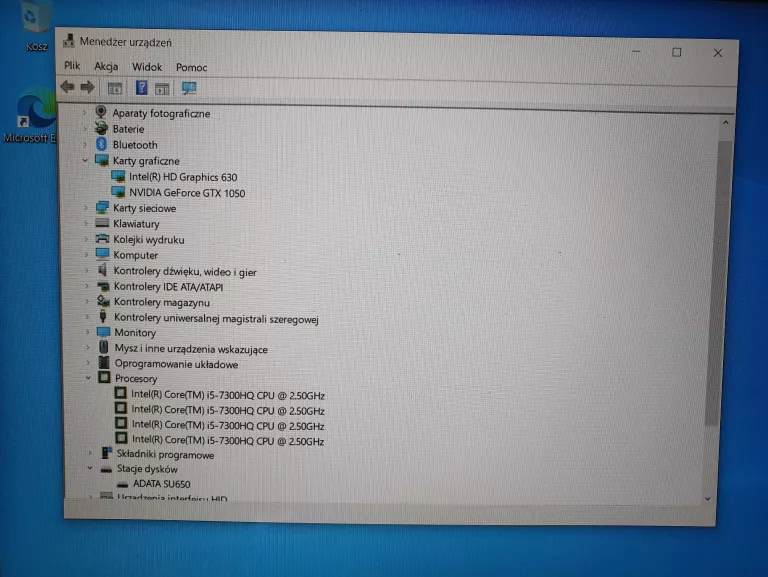Expand the Bluetooth tree node
This screenshot has width=768, height=577.
click(x=85, y=144)
